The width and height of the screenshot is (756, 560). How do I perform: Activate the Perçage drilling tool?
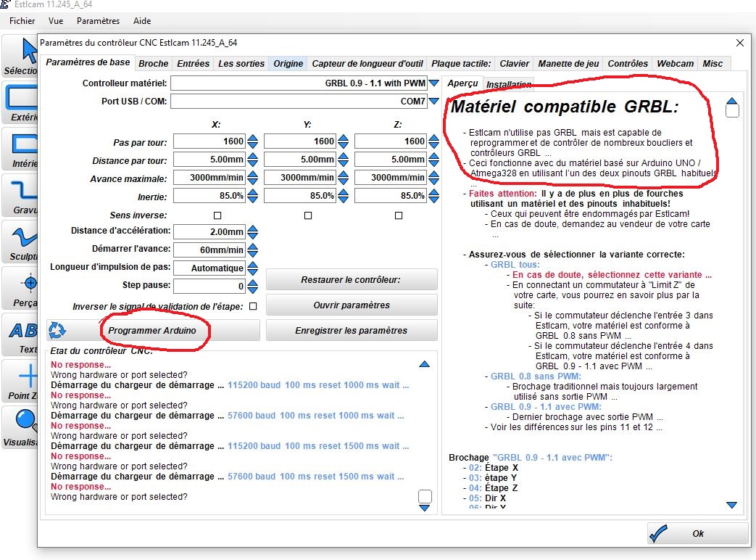pyautogui.click(x=20, y=289)
